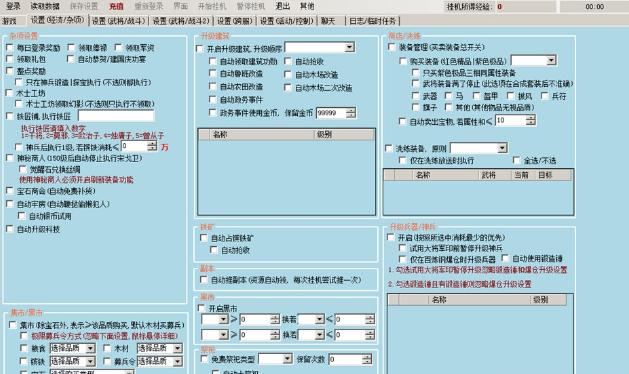The width and height of the screenshot is (629, 374).
Task: Enable 装备管理 master switch checkbox
Action: (392, 47)
